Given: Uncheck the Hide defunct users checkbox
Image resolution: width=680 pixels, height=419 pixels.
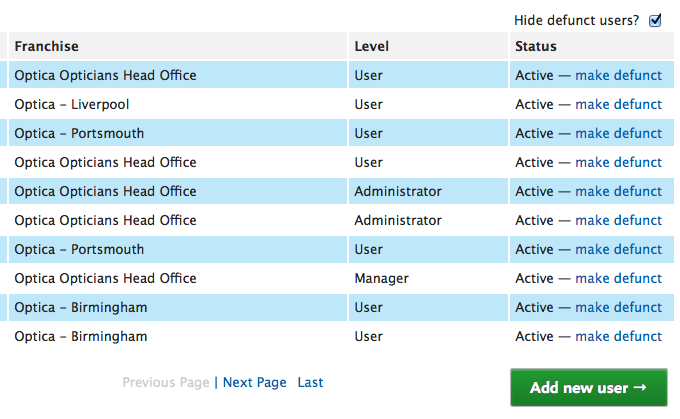Looking at the screenshot, I should click(655, 20).
